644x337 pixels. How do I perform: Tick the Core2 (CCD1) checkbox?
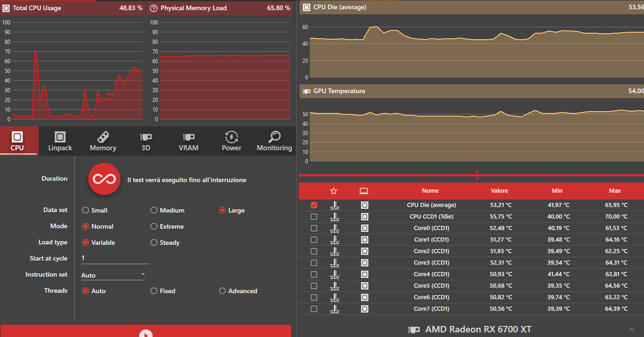(x=314, y=251)
